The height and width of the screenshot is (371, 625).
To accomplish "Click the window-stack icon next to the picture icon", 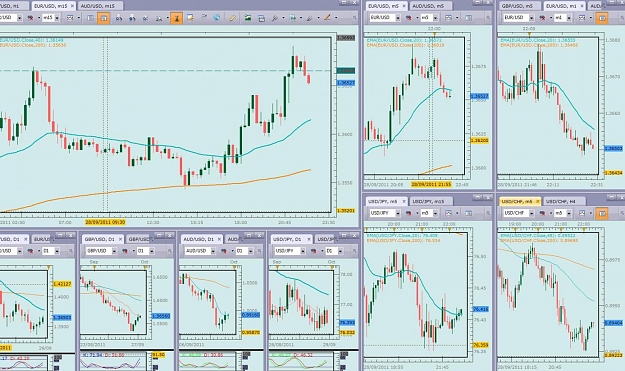I will (x=261, y=18).
